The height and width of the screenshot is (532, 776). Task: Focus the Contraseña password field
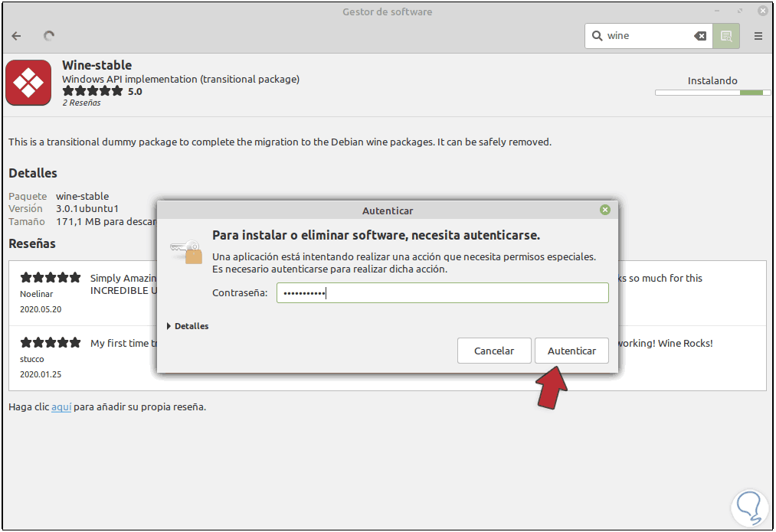click(443, 293)
